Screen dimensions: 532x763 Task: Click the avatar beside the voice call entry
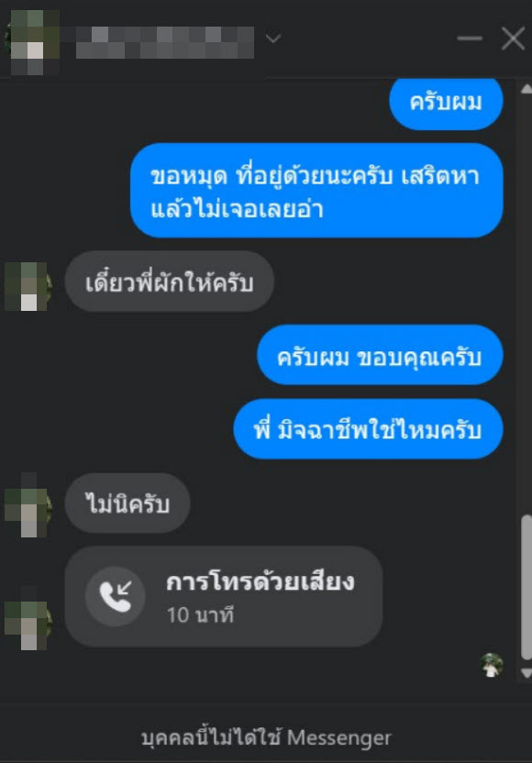click(28, 619)
